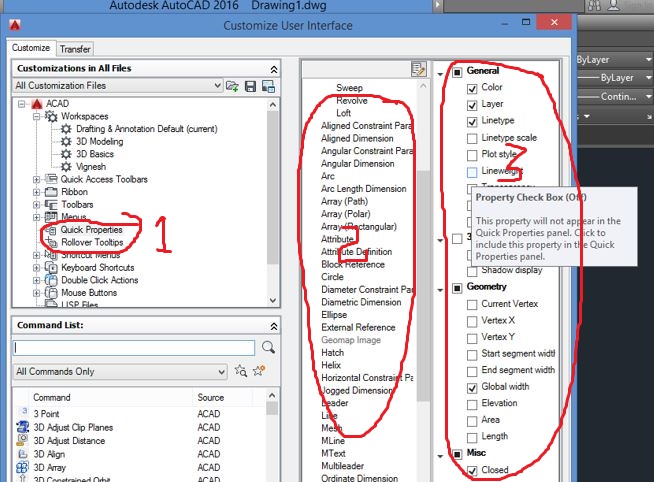Select Circle in the object type list
The image size is (654, 482).
click(x=332, y=277)
